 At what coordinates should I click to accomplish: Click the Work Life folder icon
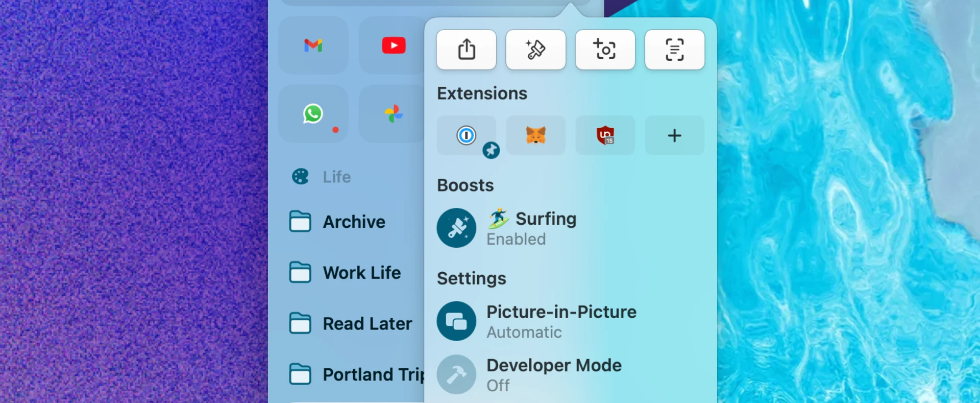pos(300,273)
